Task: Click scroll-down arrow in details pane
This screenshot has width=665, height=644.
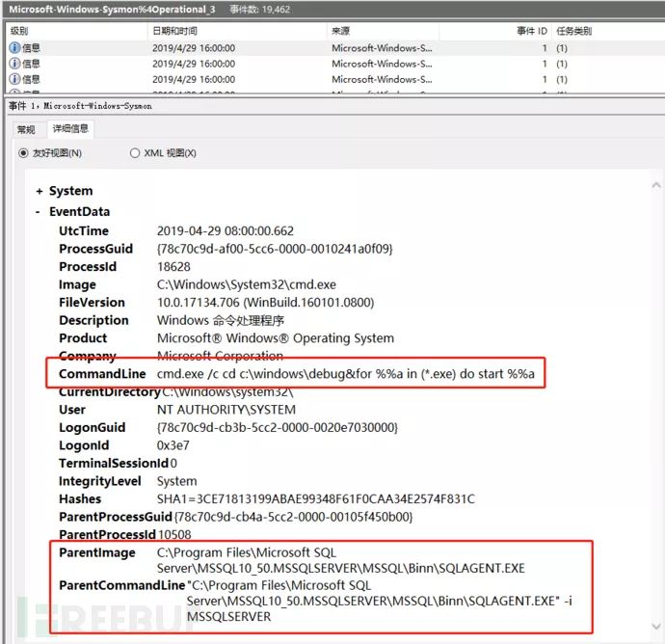Action: tap(656, 627)
